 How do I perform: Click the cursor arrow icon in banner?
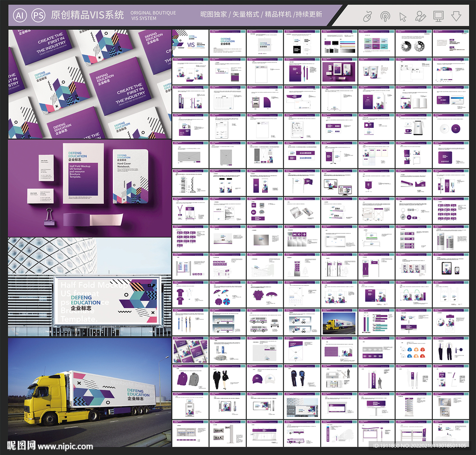tap(403, 17)
